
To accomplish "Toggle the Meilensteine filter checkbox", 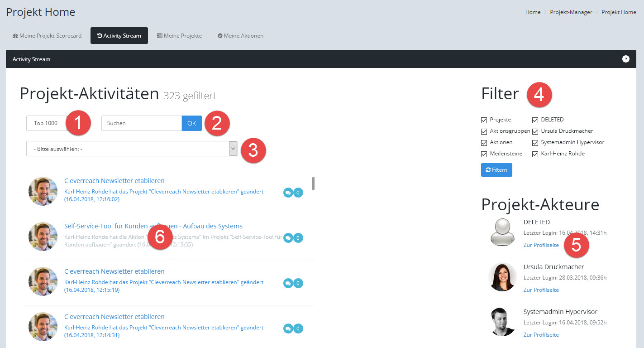I will (484, 154).
